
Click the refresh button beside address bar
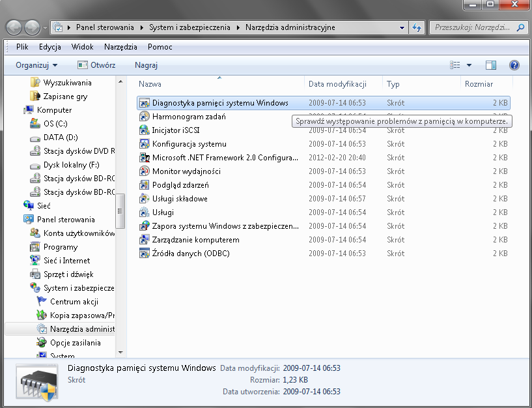417,27
